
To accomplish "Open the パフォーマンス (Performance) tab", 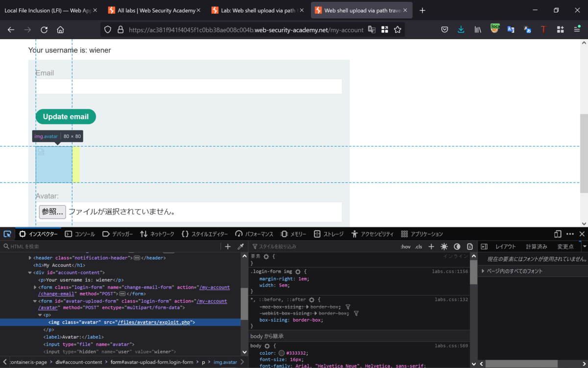I will (254, 234).
